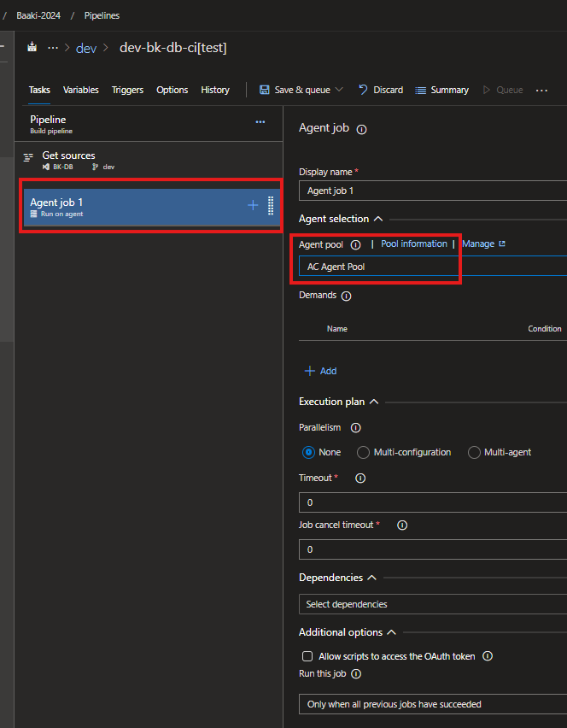Switch to the Variables tab
Viewport: 567px width, 728px height.
pyautogui.click(x=81, y=90)
